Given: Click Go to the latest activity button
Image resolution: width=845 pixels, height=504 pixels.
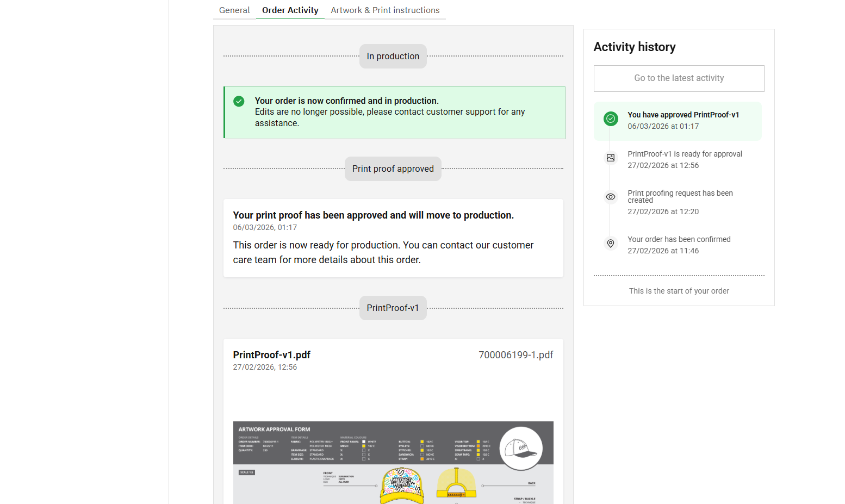Looking at the screenshot, I should coord(679,78).
